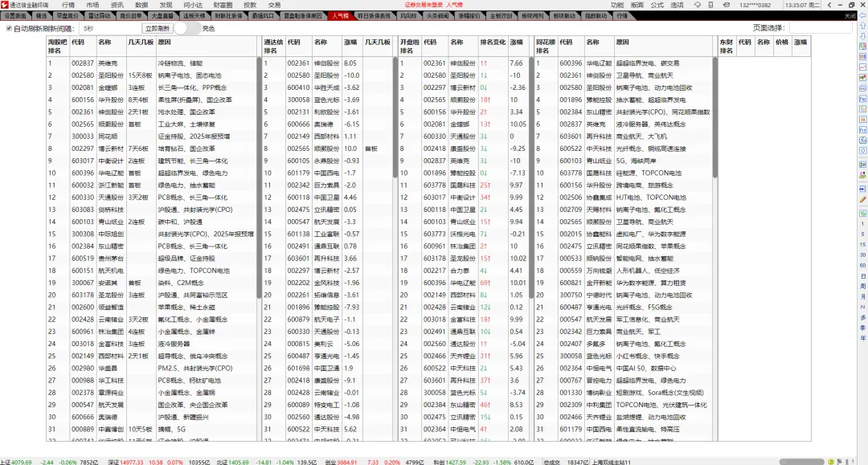Click account 132****0382 in title bar
Viewport: 868px width, 465px height.
[x=755, y=5]
